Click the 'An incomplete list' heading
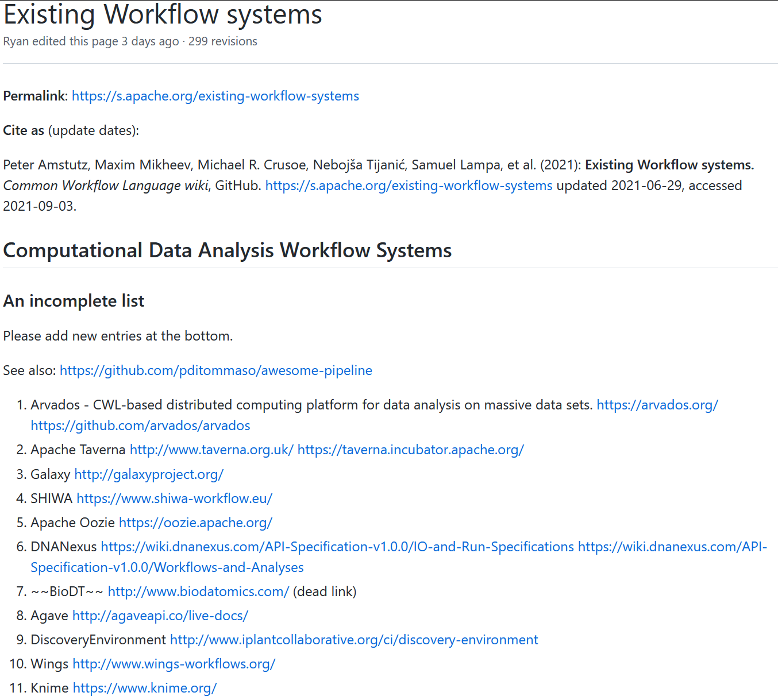Viewport: 778px width, 700px height. 74,301
